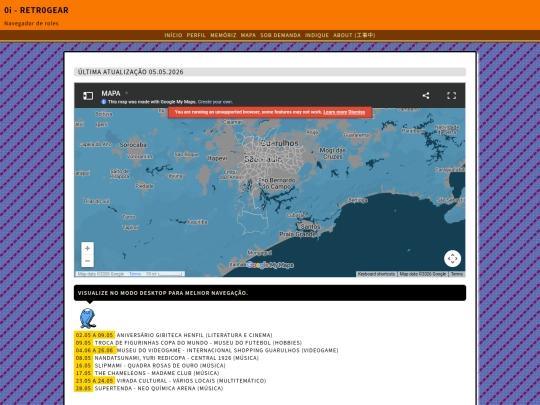Click the Santos label on the map

point(310,227)
